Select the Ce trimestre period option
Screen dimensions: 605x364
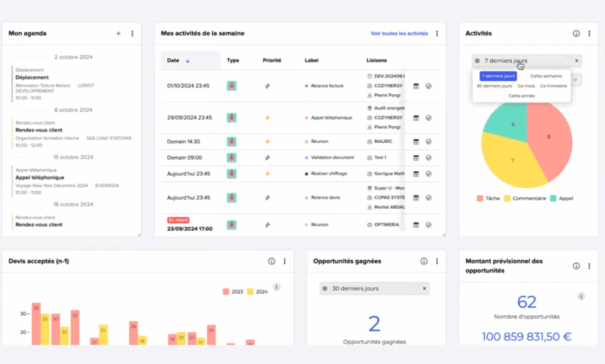(x=554, y=86)
